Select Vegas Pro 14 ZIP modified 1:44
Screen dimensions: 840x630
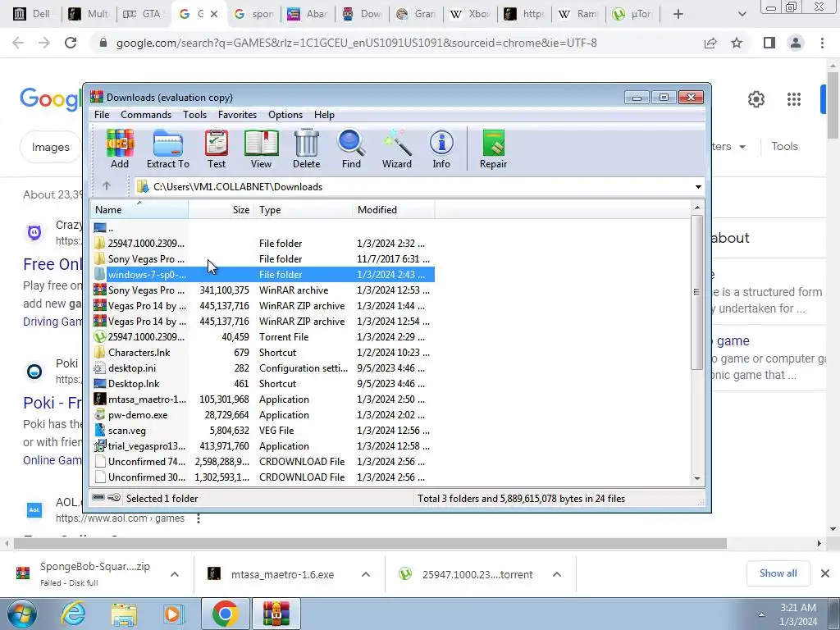click(x=263, y=305)
